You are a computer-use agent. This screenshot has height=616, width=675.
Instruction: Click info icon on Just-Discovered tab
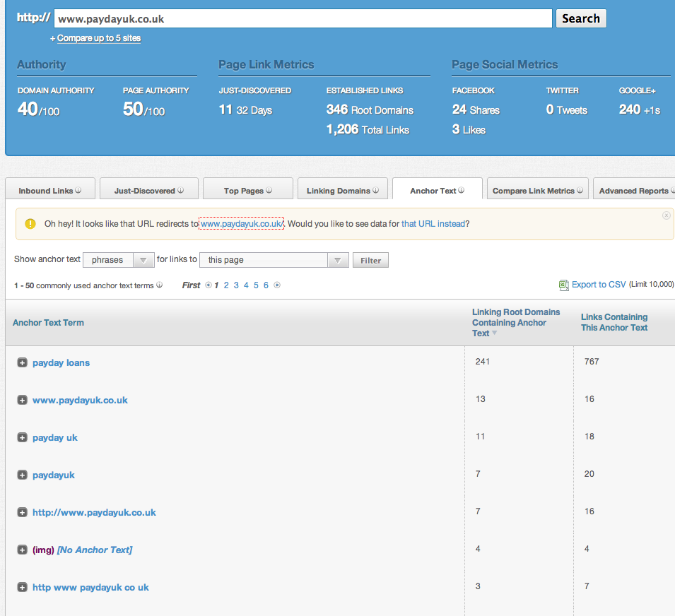coord(181,190)
